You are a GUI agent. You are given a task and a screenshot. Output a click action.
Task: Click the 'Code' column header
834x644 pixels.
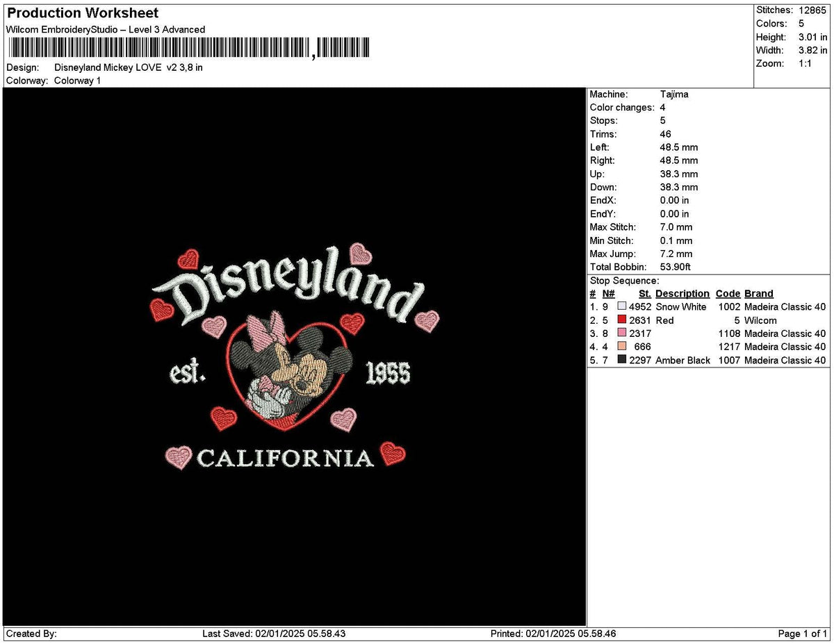click(x=728, y=294)
